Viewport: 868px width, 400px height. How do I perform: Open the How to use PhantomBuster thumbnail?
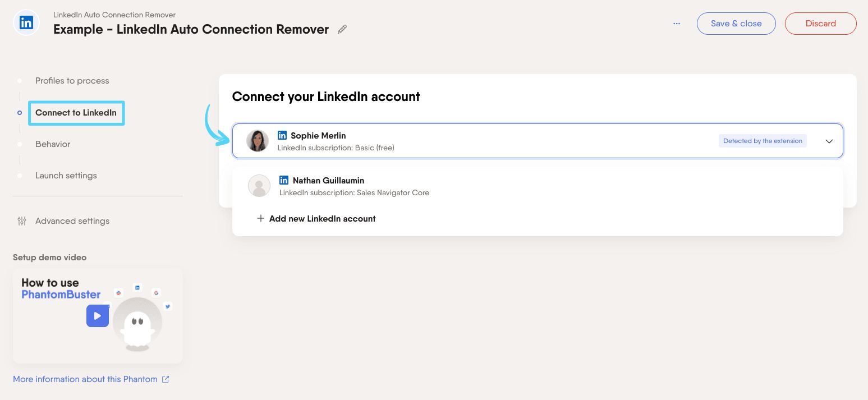(x=98, y=316)
